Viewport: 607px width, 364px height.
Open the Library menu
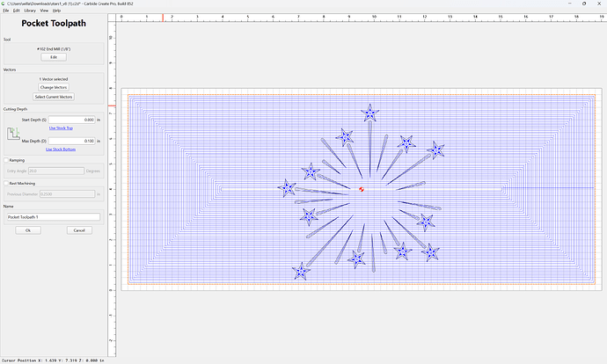coord(30,11)
